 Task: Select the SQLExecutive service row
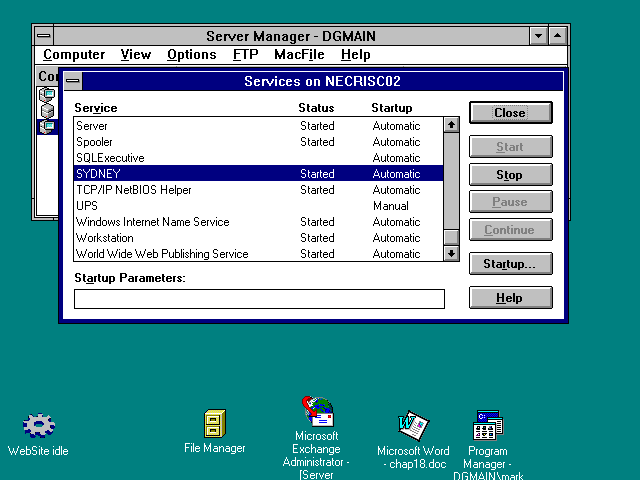[x=258, y=158]
